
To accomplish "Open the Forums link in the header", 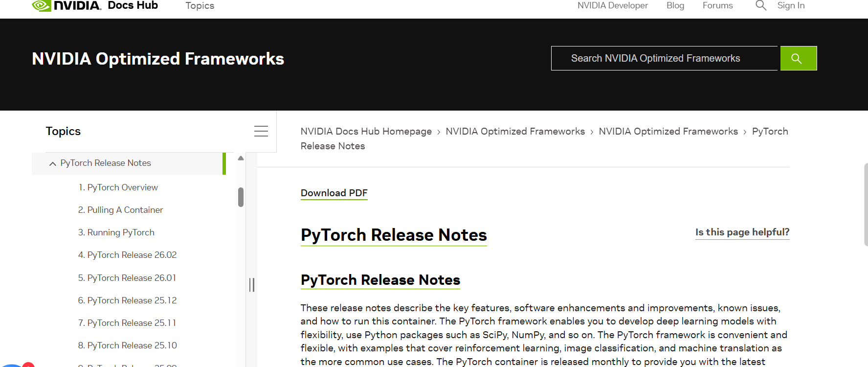I will coord(717,5).
